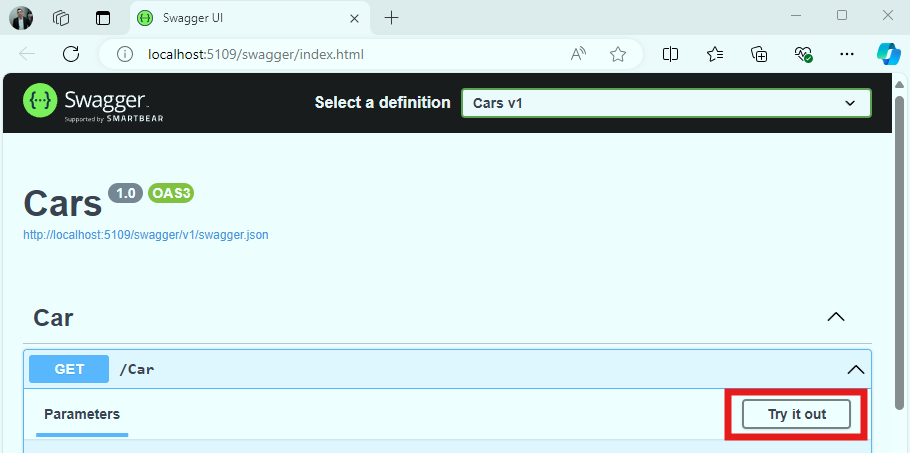Screen dimensions: 910x453
Task: Open the Cars v1 definition dropdown
Action: [666, 103]
